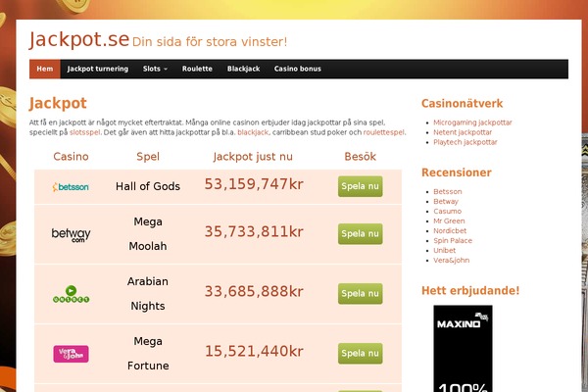Click the Vera&John pink logo

(71, 354)
